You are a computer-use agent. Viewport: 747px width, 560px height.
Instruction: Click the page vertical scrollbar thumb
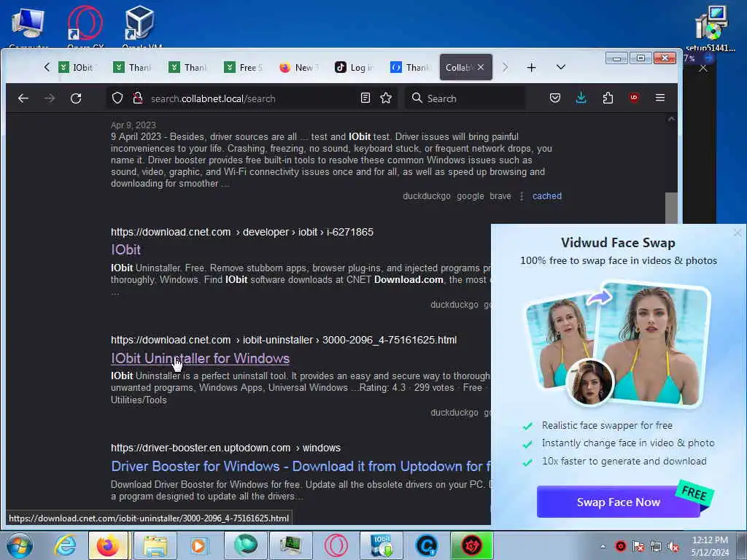point(671,208)
